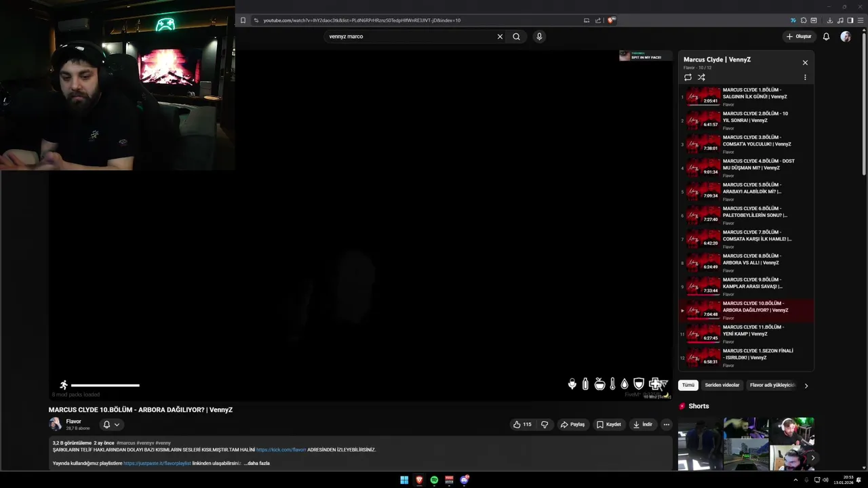Open Brave Wallet icon in toolbar
The height and width of the screenshot is (488, 868).
[814, 20]
